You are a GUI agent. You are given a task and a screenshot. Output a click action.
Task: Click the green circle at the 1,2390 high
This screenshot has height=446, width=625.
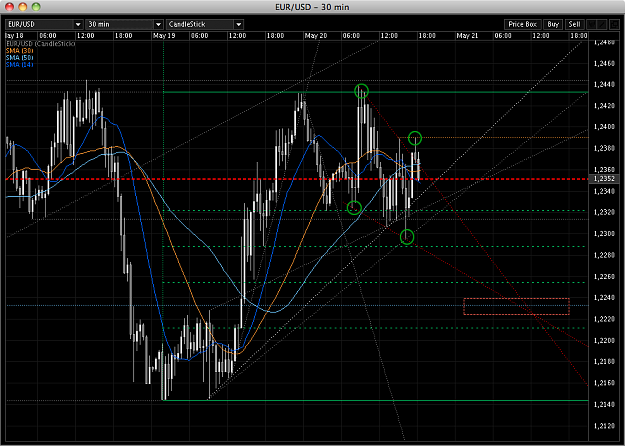pyautogui.click(x=415, y=138)
